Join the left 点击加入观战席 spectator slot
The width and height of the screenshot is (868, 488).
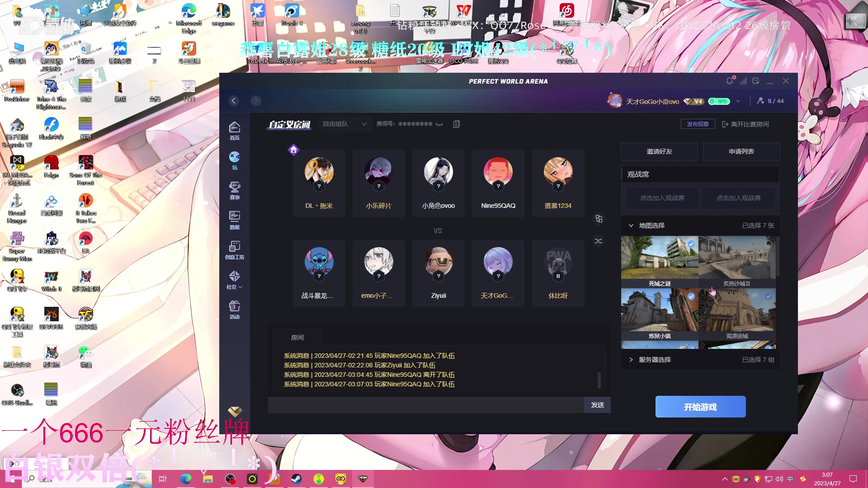(662, 198)
